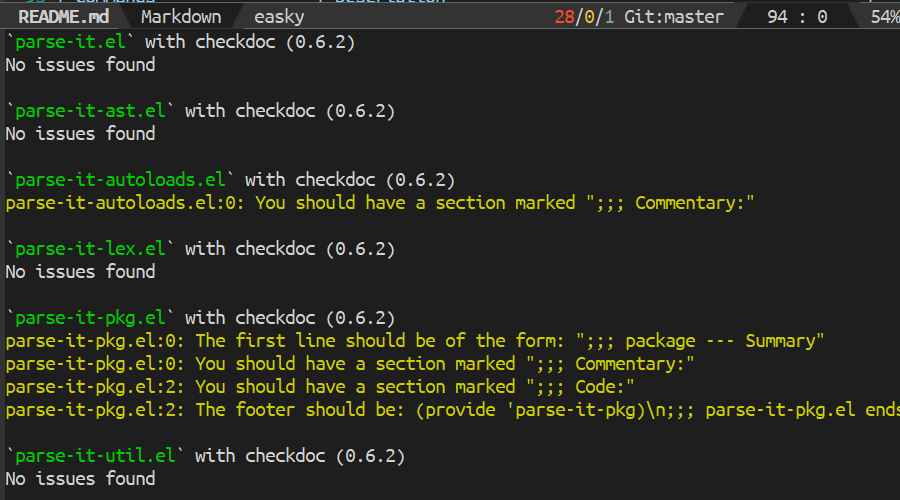Click 'with checkdoc (0.6.2)' after parse-it-autoloads.el

coord(350,180)
